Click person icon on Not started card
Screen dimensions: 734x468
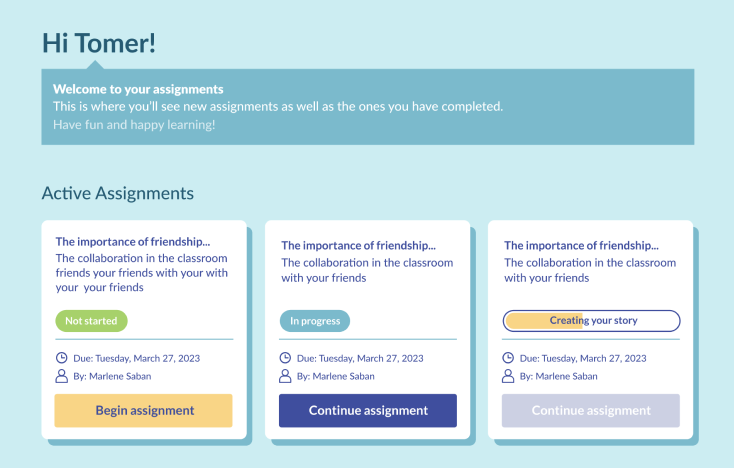click(61, 376)
